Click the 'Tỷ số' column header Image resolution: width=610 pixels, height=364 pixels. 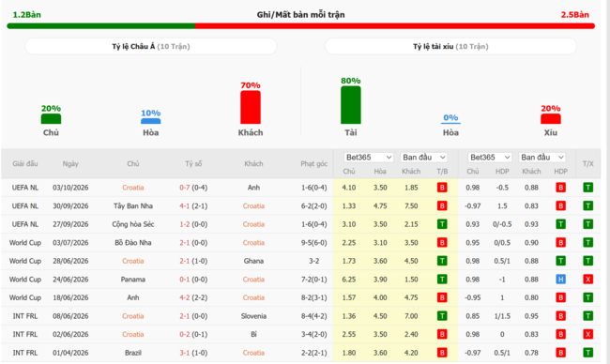(193, 164)
